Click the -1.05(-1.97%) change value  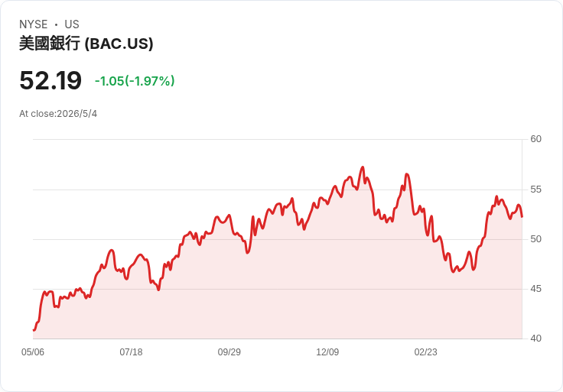(x=135, y=81)
